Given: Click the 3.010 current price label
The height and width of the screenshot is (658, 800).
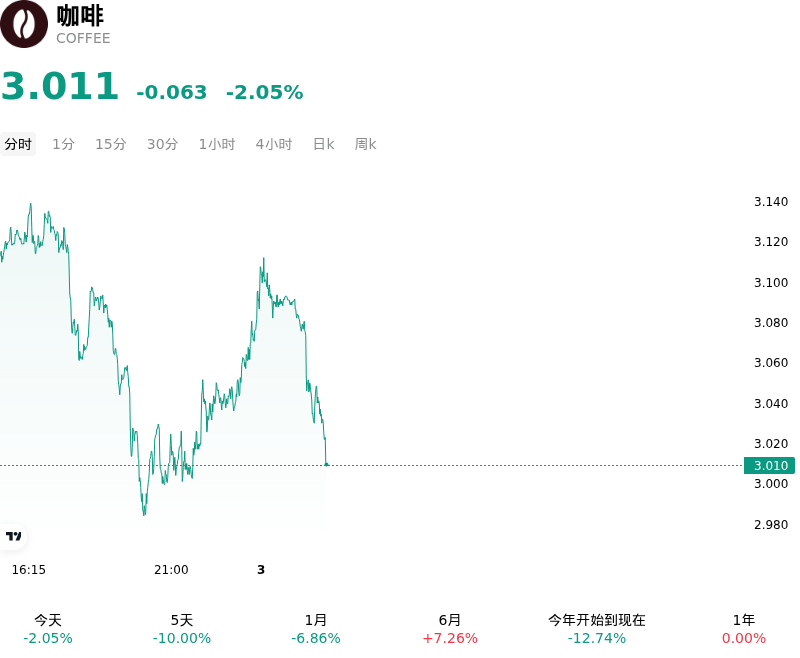Looking at the screenshot, I should [769, 465].
